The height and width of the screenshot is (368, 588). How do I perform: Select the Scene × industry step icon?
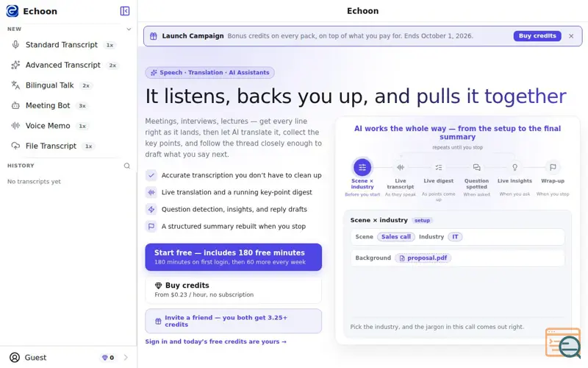(362, 167)
